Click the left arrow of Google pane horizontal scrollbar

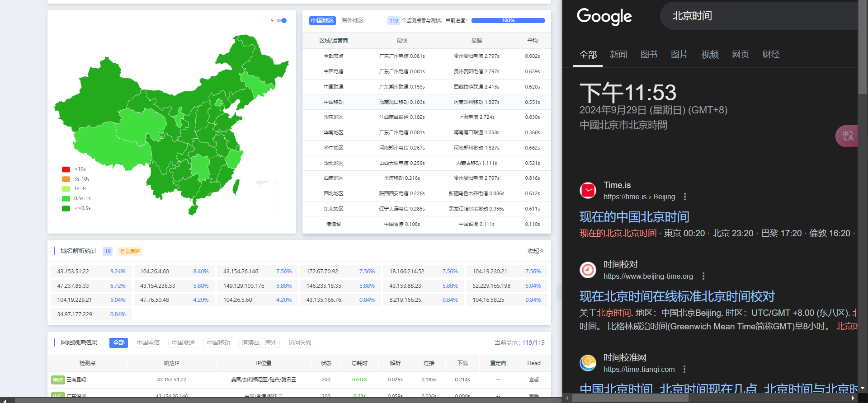[x=567, y=398]
